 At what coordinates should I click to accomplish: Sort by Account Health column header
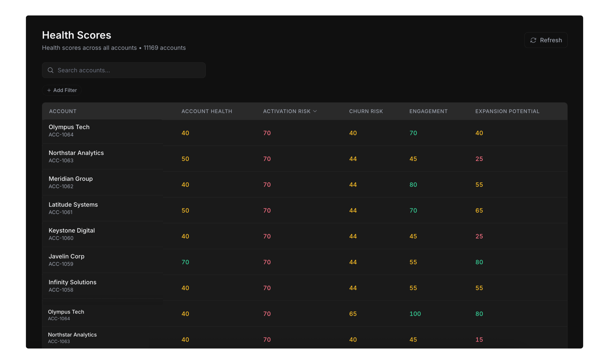pyautogui.click(x=207, y=111)
